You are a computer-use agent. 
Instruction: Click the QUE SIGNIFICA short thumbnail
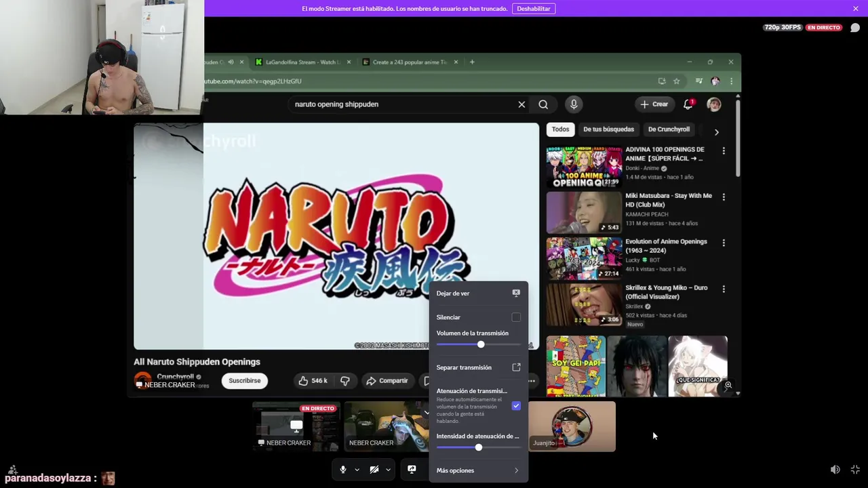698,366
